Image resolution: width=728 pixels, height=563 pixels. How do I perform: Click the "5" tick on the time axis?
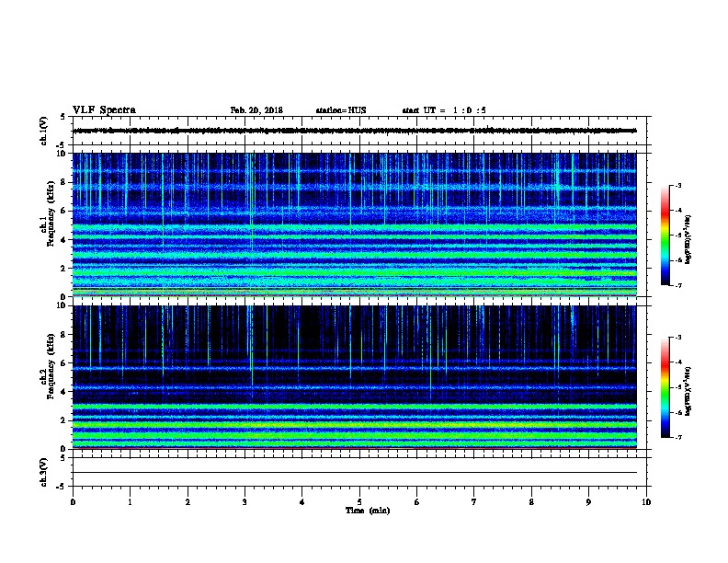[x=359, y=501]
